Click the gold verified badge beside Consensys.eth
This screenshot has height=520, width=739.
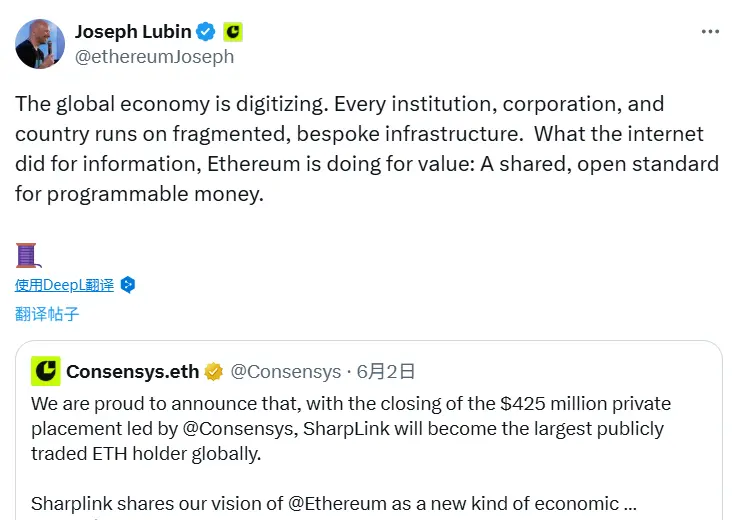pos(213,372)
